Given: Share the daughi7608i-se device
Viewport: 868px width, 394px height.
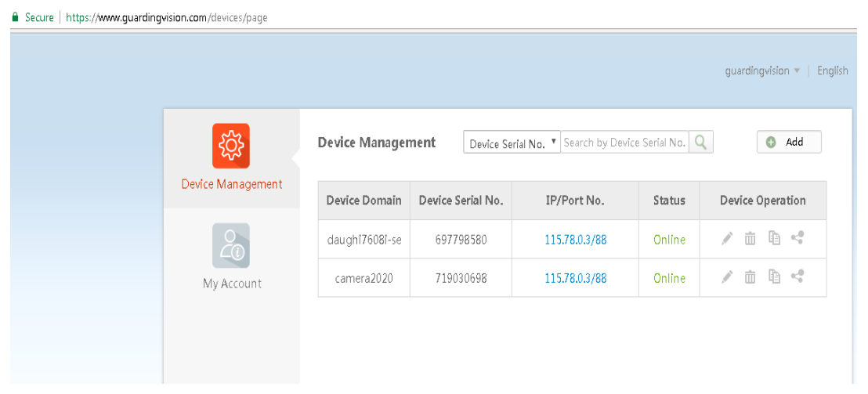Looking at the screenshot, I should [x=797, y=239].
